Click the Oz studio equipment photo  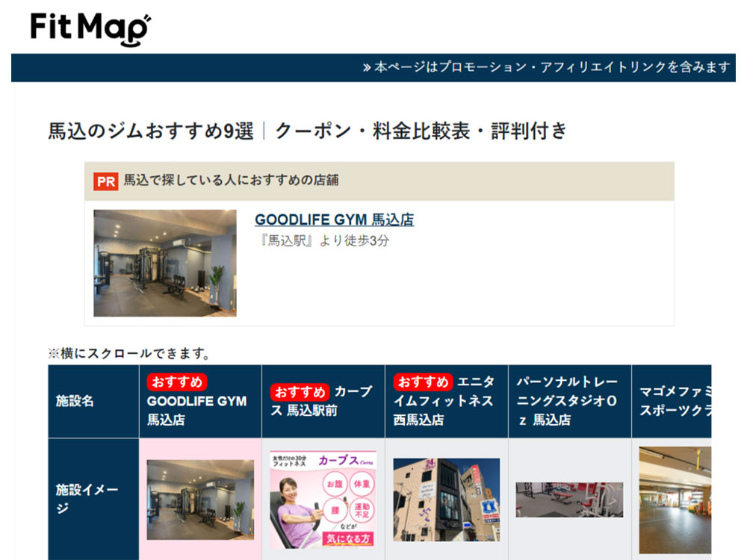pyautogui.click(x=569, y=500)
